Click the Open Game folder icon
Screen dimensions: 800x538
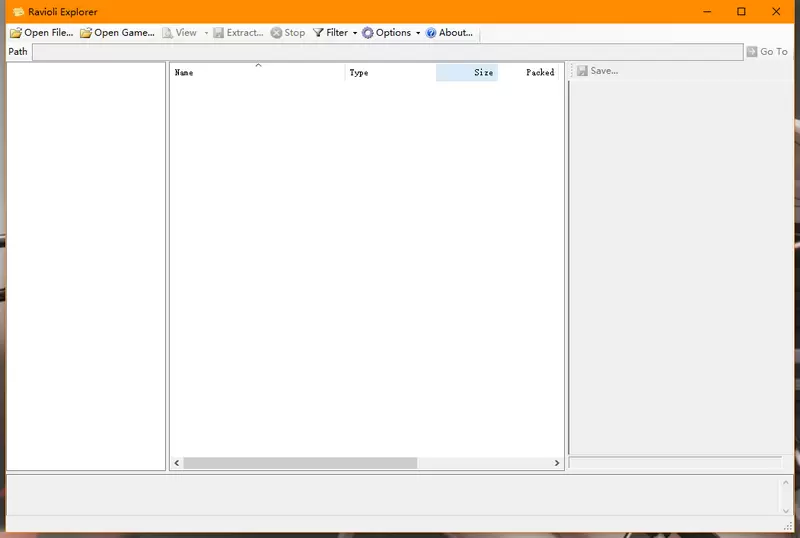pyautogui.click(x=86, y=33)
